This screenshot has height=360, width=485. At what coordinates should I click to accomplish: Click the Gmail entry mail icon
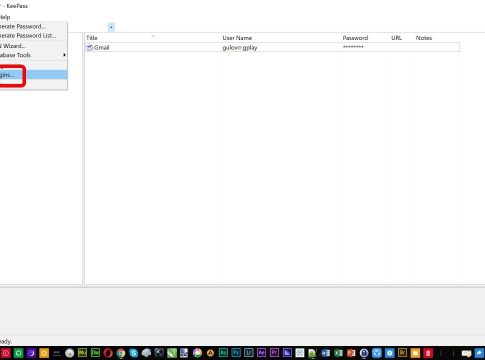click(x=89, y=48)
